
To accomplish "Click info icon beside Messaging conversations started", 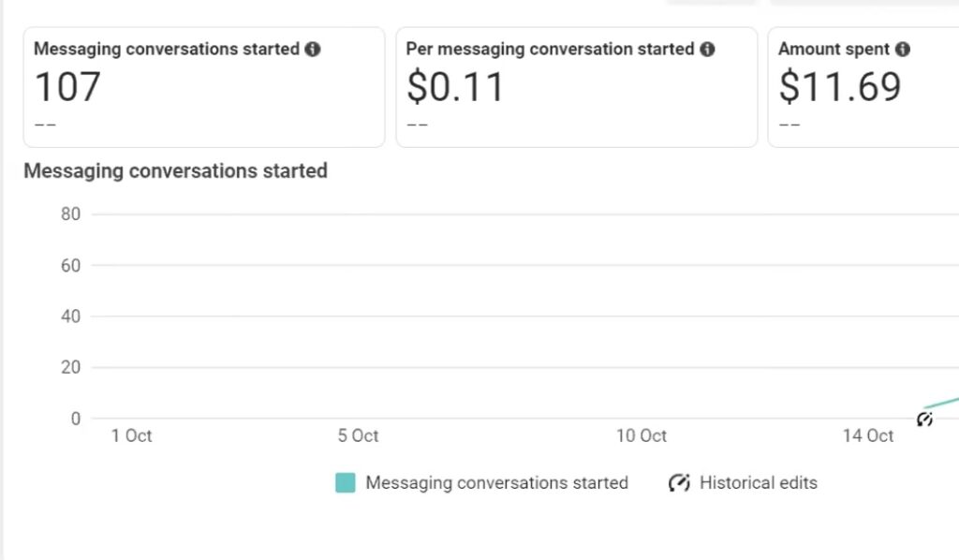I will 313,49.
